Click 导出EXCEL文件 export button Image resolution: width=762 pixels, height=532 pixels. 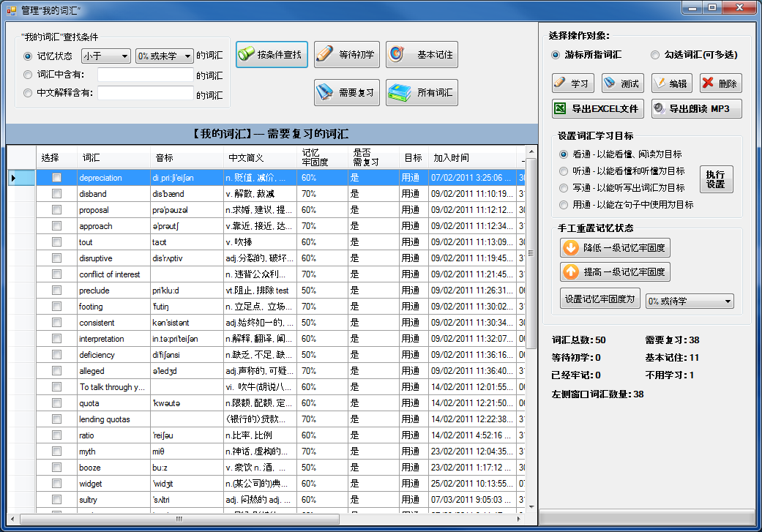[597, 109]
